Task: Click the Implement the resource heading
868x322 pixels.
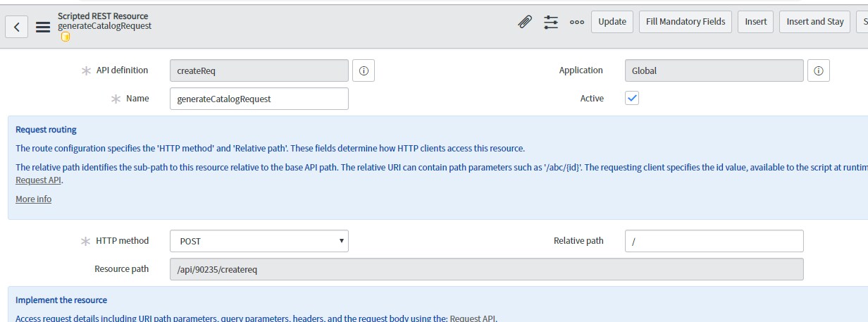Action: tap(61, 300)
